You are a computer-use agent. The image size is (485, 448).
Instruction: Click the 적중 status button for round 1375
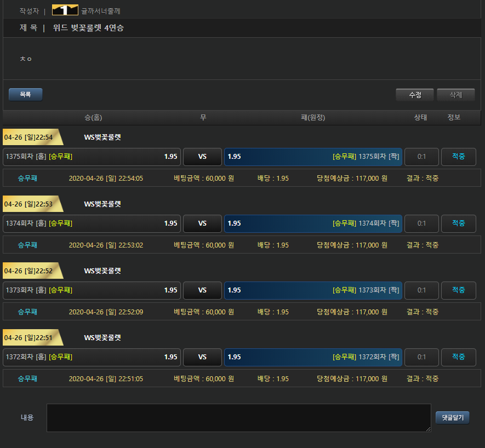point(458,157)
